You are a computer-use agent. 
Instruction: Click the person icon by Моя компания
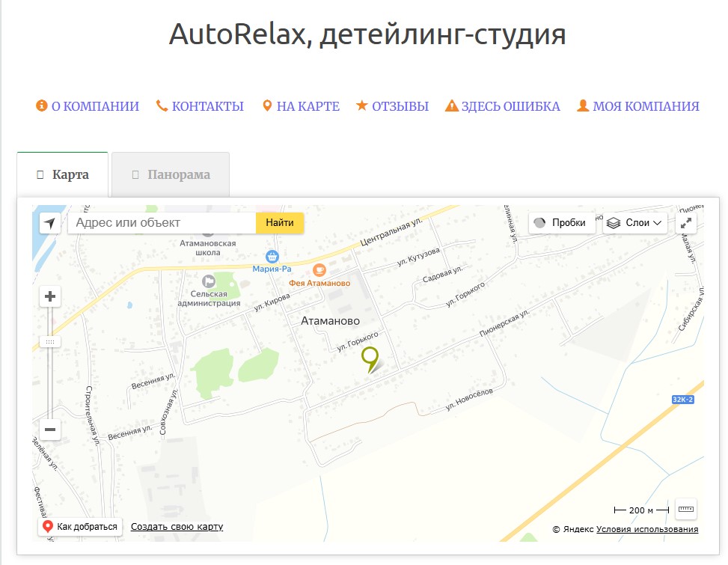tap(583, 106)
